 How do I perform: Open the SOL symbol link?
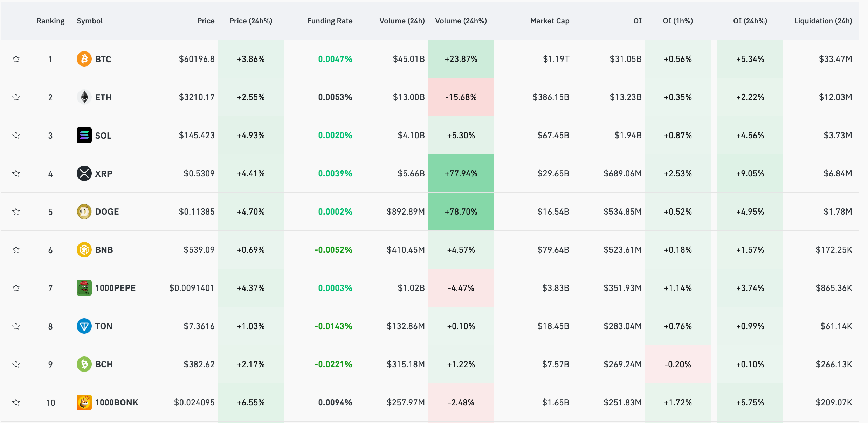pos(103,136)
